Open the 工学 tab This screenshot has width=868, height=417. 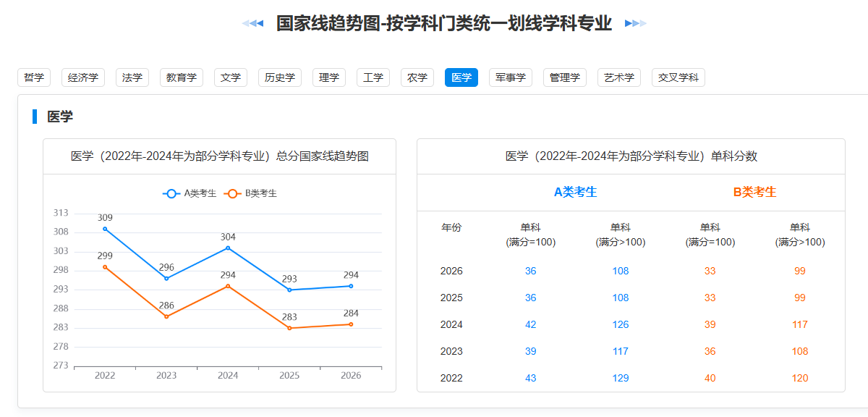point(373,77)
